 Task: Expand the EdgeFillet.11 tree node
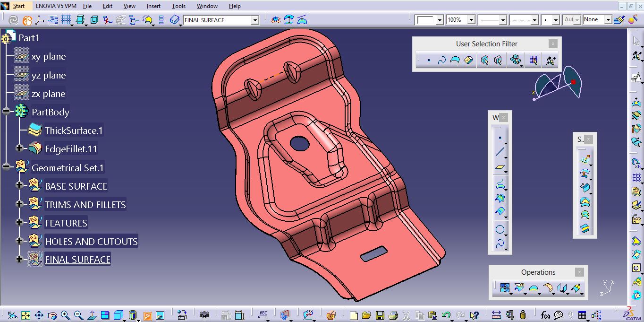pos(18,148)
